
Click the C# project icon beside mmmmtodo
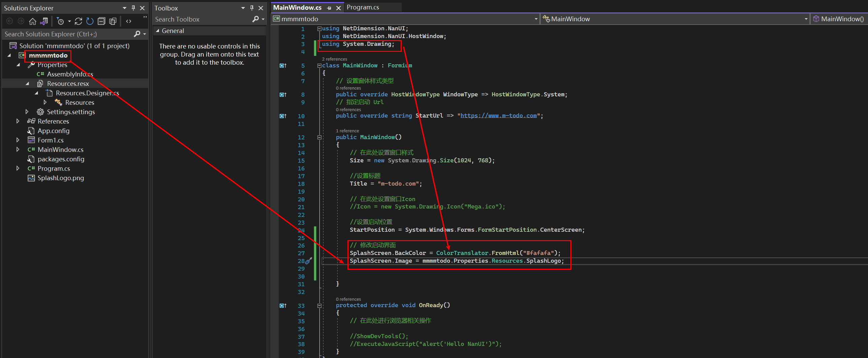click(21, 55)
